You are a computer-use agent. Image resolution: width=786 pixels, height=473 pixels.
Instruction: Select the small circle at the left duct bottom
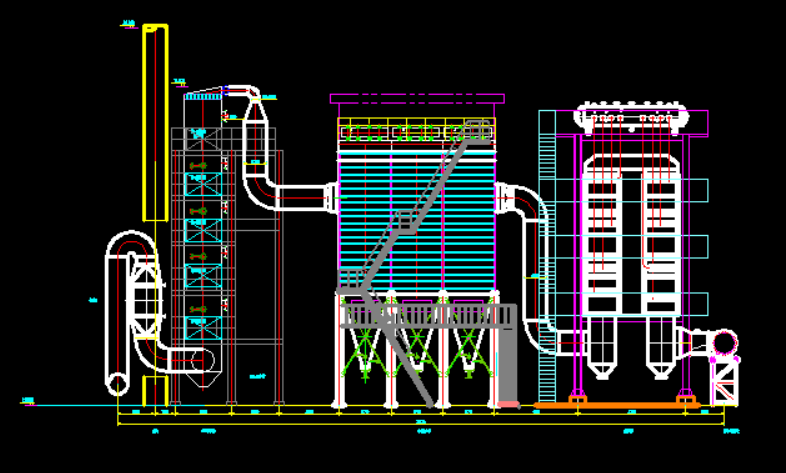pyautogui.click(x=117, y=385)
